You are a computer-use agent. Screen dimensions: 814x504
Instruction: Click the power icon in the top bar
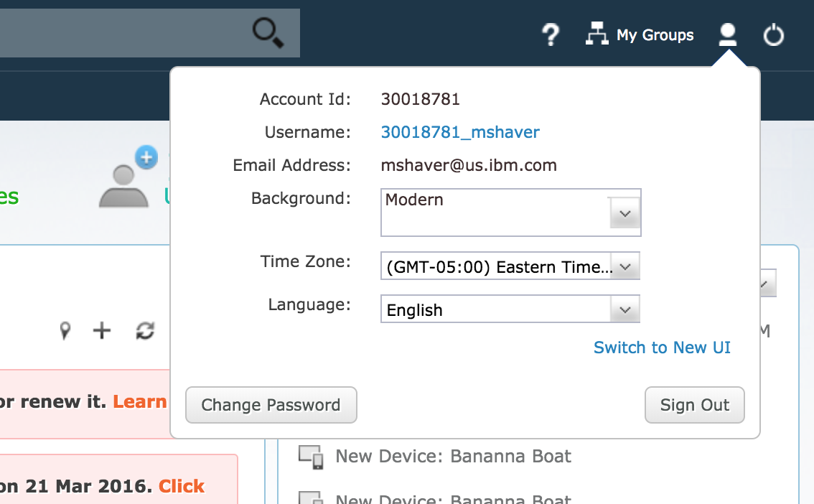coord(774,34)
